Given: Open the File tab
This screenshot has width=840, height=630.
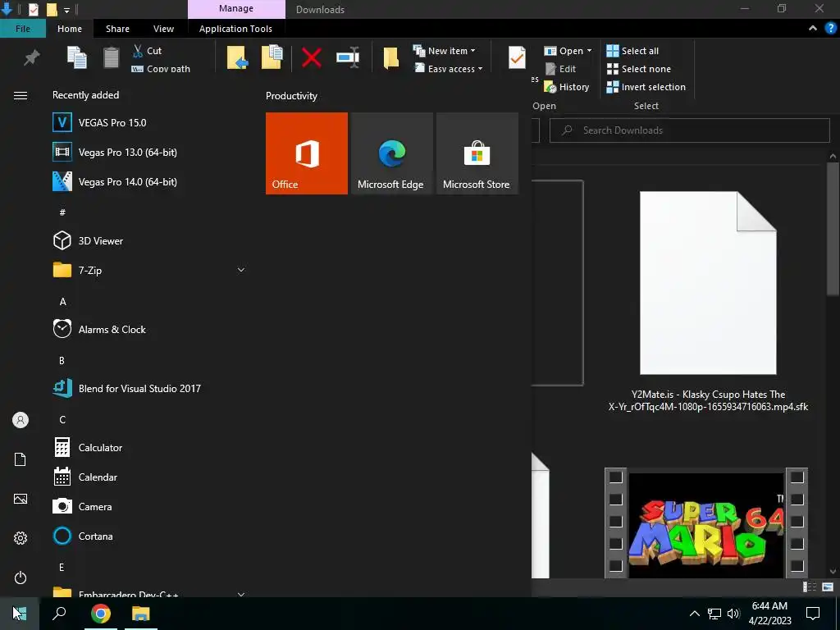Looking at the screenshot, I should (22, 29).
